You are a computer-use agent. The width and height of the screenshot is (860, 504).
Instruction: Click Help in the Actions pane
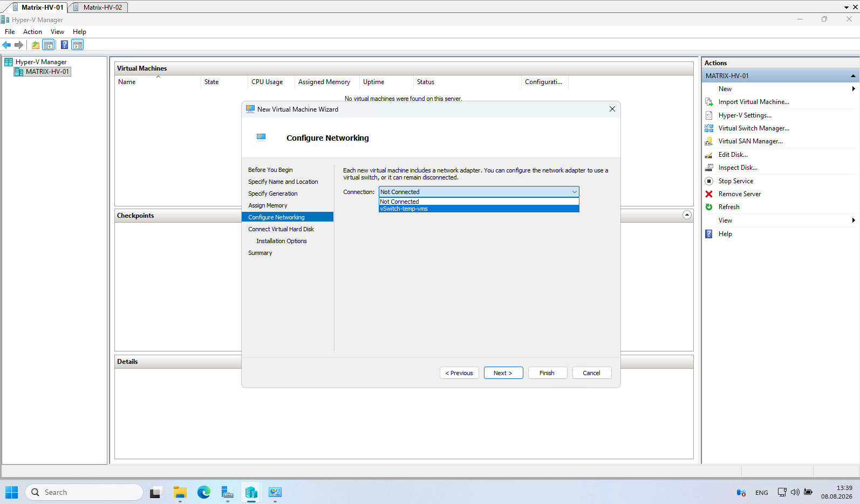tap(725, 234)
